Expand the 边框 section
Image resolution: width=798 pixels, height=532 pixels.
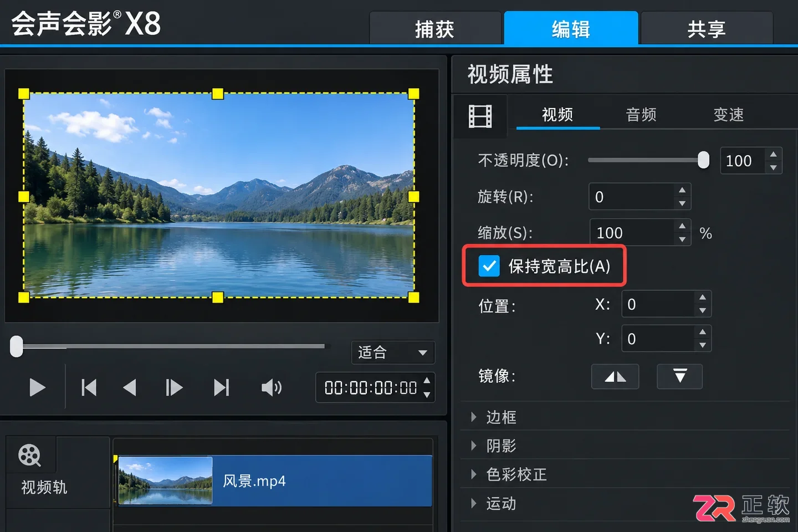tap(474, 417)
